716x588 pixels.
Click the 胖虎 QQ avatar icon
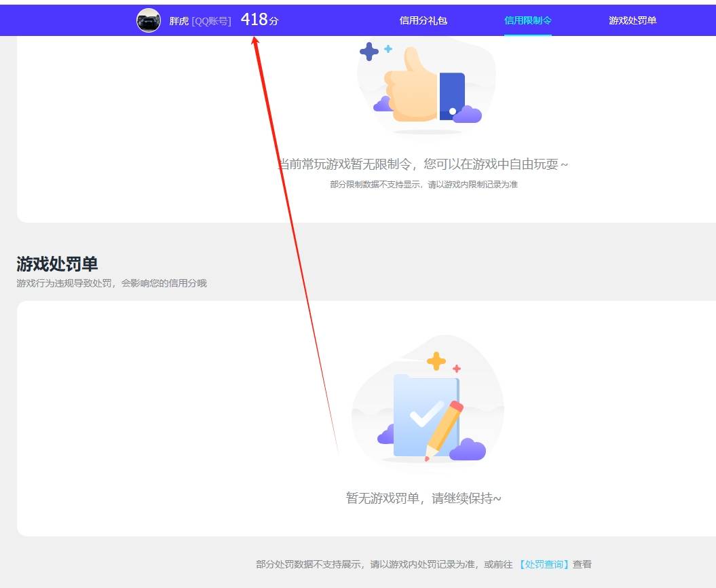coord(148,22)
